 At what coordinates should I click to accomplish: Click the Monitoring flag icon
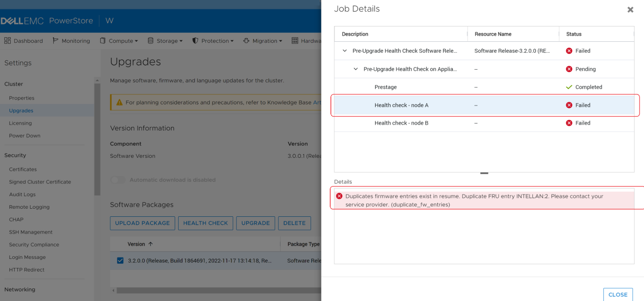tap(55, 41)
